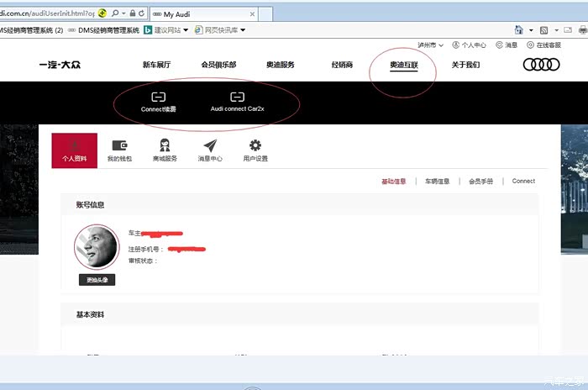This screenshot has width=588, height=390.
Task: Click the address bar lock security icon
Action: 133,13
